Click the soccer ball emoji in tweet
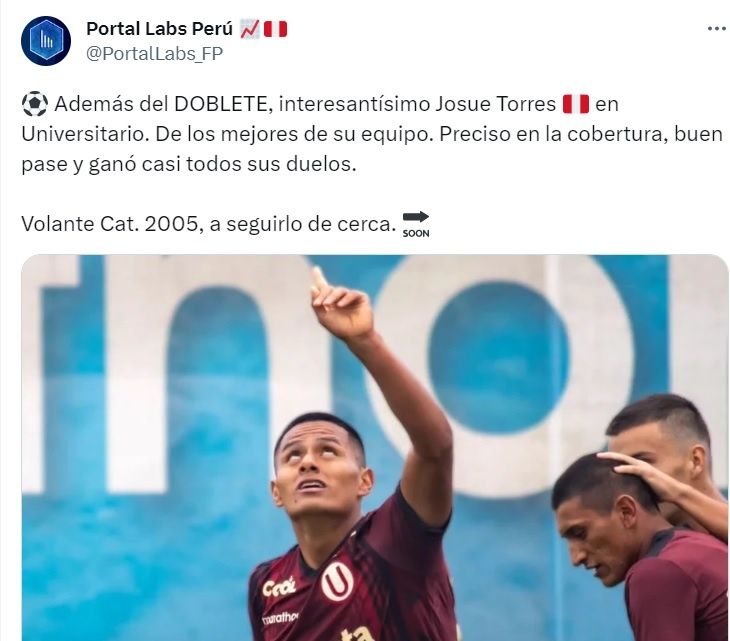 tap(34, 104)
